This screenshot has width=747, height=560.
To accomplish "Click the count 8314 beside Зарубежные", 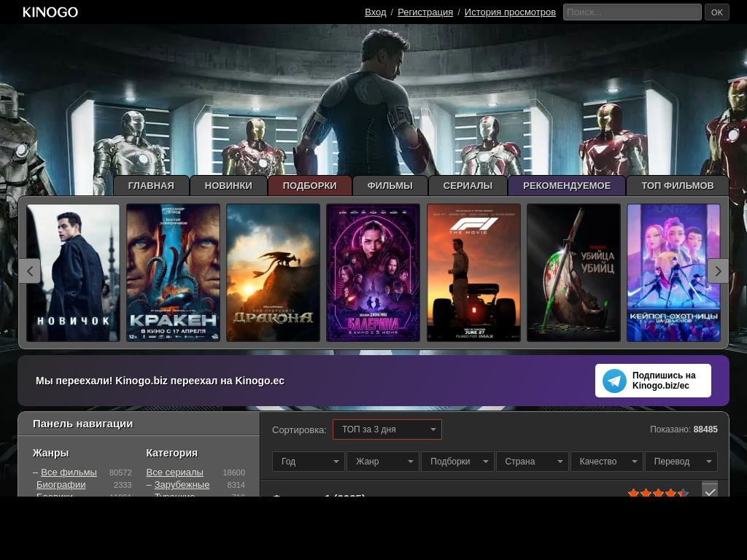I will click(236, 485).
